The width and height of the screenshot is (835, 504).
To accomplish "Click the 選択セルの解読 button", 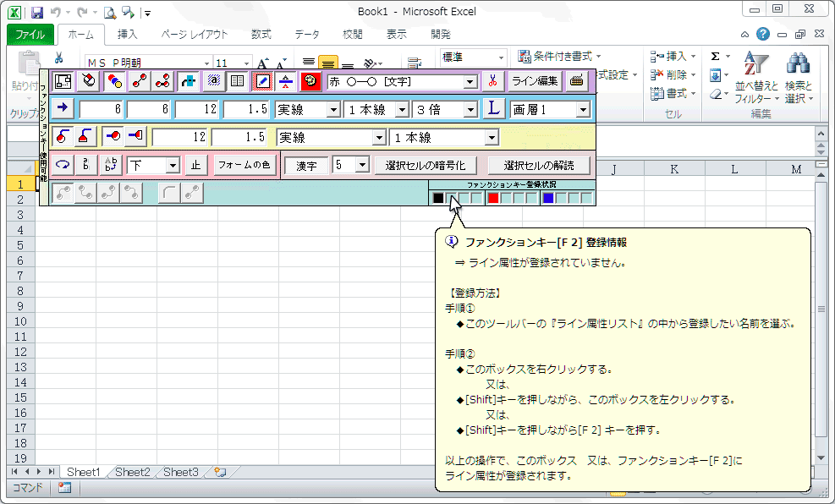I will (539, 166).
